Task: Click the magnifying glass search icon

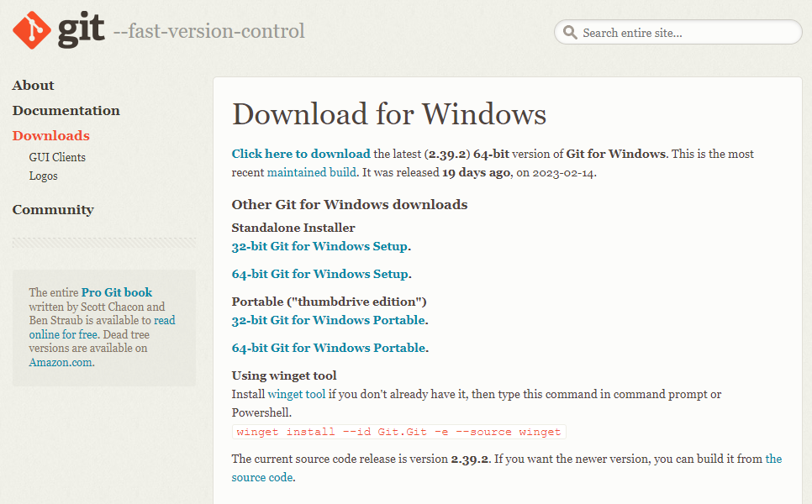Action: click(x=570, y=32)
